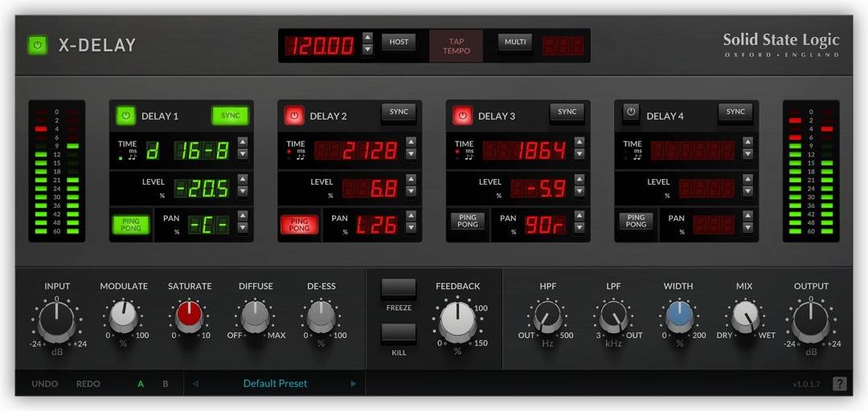The height and width of the screenshot is (411, 868).
Task: Enable Delay 2 SYNC button
Action: pyautogui.click(x=399, y=112)
